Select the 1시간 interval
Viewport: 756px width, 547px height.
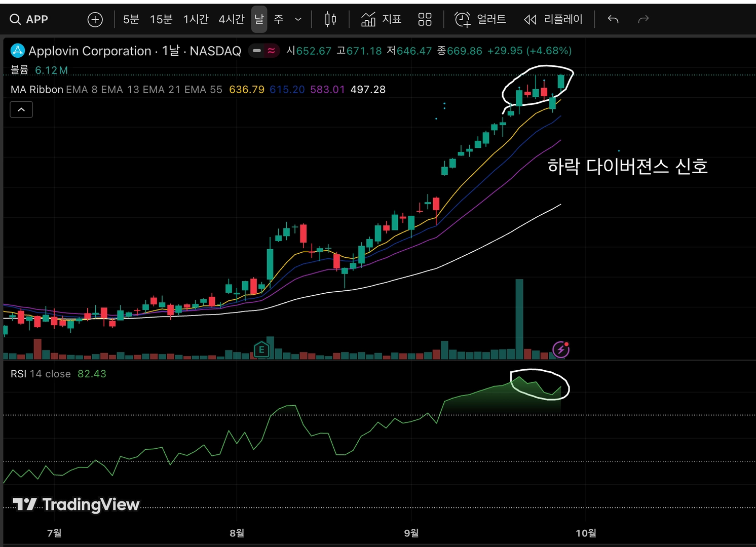coord(196,19)
